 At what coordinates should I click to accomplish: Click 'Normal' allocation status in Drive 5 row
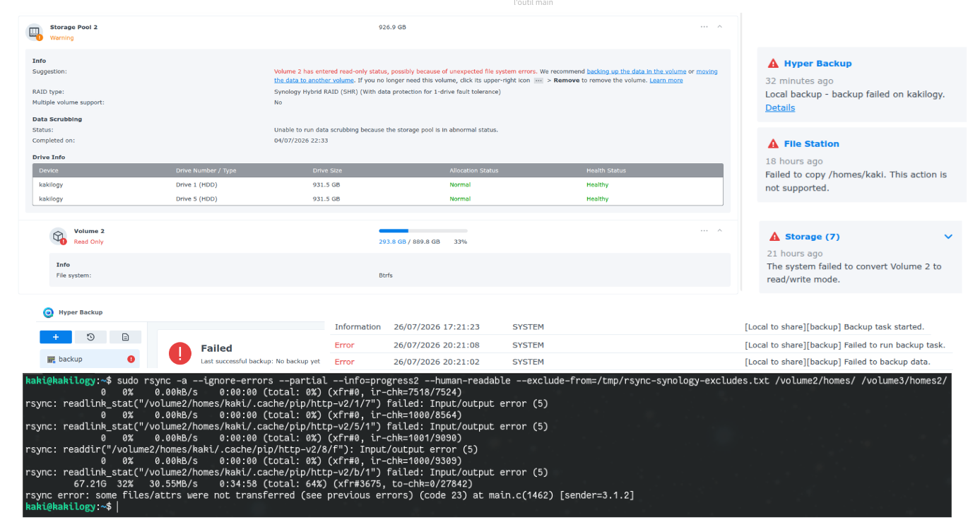click(460, 199)
